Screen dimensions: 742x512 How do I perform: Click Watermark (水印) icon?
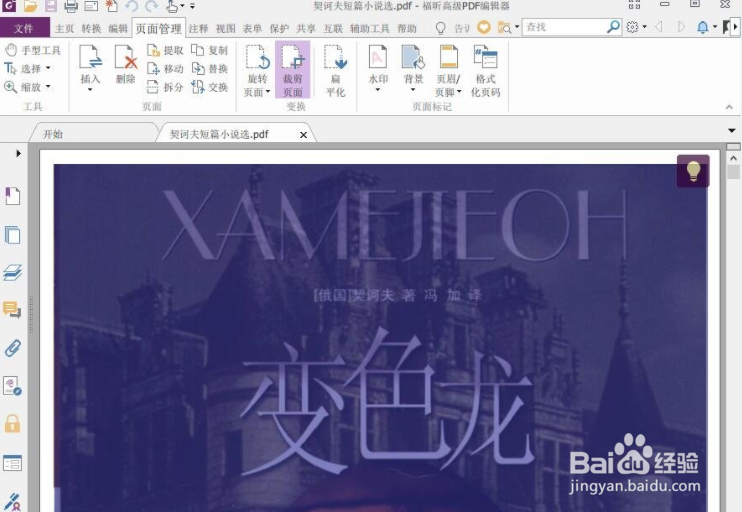click(x=378, y=65)
